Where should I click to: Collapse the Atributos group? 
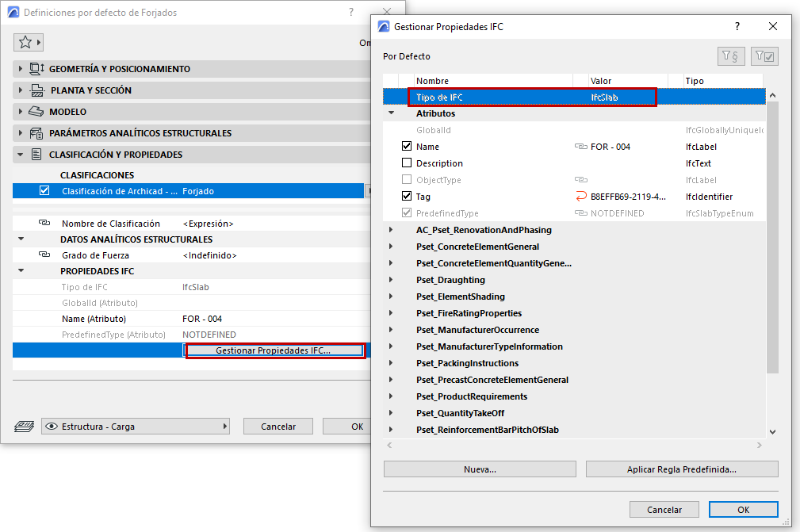392,113
